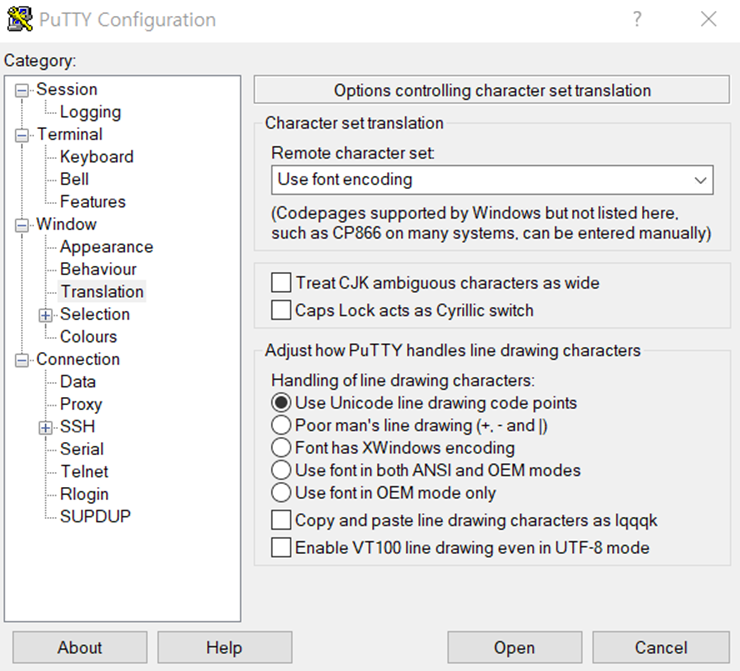Go to Keyboard settings
The height and width of the screenshot is (671, 740).
pyautogui.click(x=97, y=157)
